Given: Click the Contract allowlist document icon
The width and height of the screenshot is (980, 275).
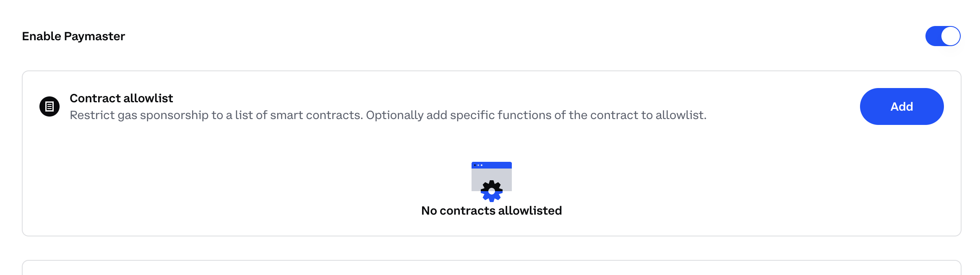Looking at the screenshot, I should 50,106.
